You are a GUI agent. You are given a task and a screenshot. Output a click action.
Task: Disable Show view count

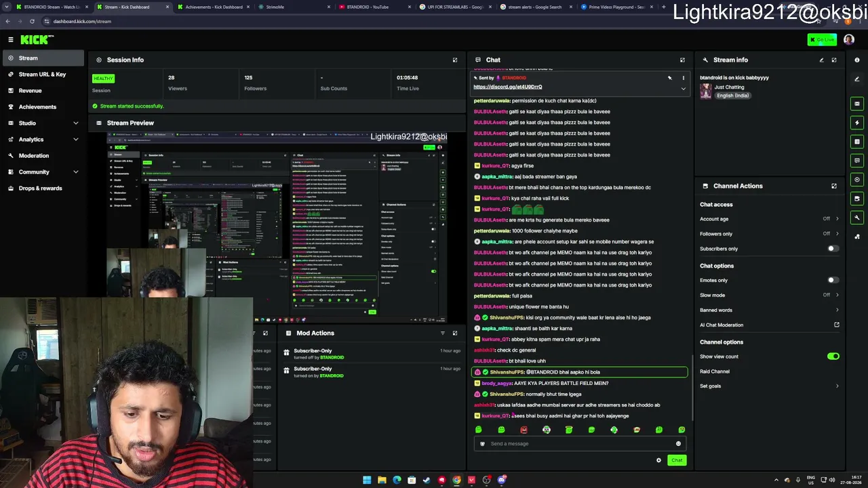[x=833, y=357]
